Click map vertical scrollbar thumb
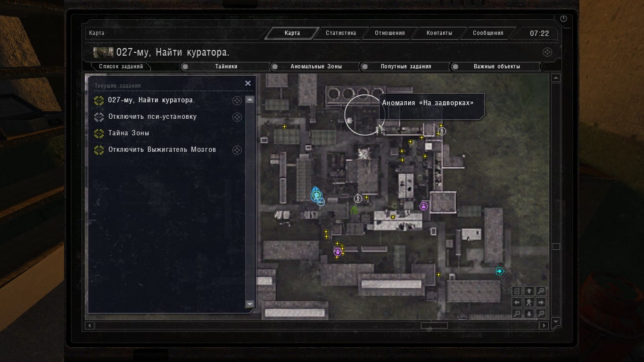The width and height of the screenshot is (644, 362). (556, 247)
